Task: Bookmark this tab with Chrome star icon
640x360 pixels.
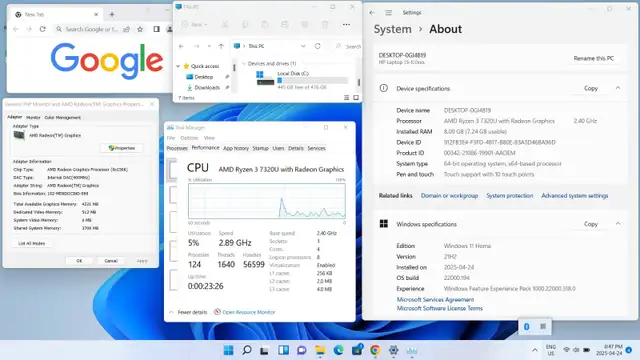Action: coord(140,29)
